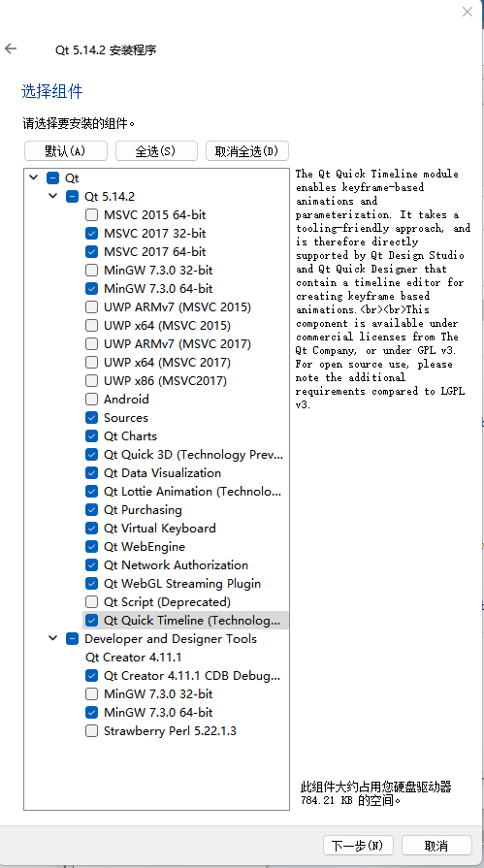Collapse the top-level Qt tree node

tap(34, 177)
